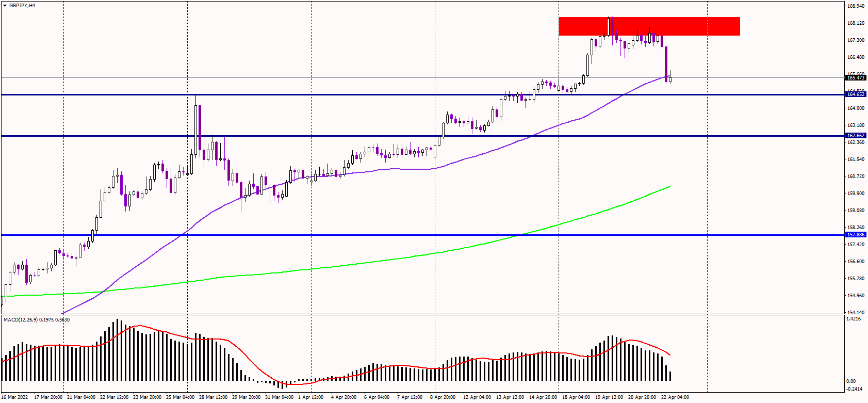The image size is (868, 403).
Task: Click the 168.120 price scale value
Action: [856, 23]
